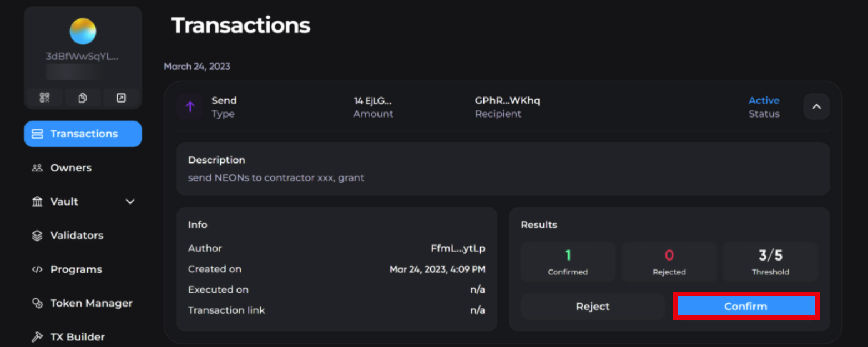The image size is (868, 347).
Task: Reject the Send transaction
Action: 593,307
